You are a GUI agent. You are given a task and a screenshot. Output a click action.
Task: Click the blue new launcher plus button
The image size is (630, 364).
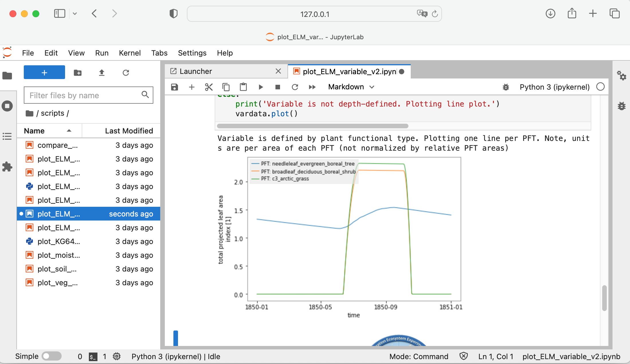(x=44, y=72)
